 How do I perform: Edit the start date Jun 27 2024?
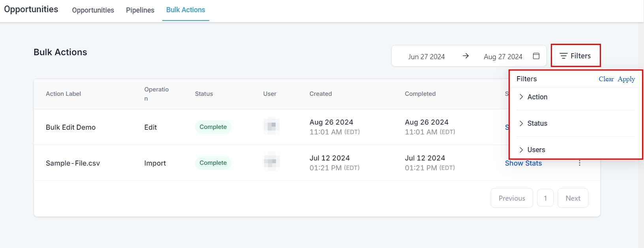426,57
